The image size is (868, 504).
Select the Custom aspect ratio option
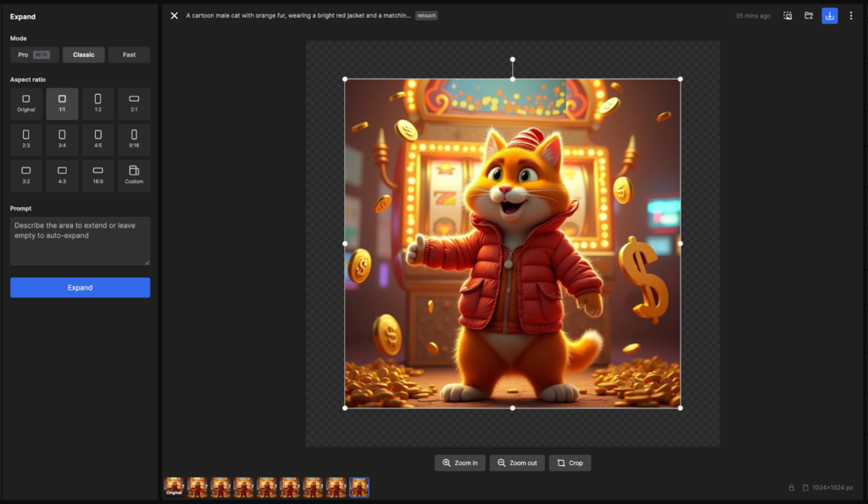click(x=134, y=175)
